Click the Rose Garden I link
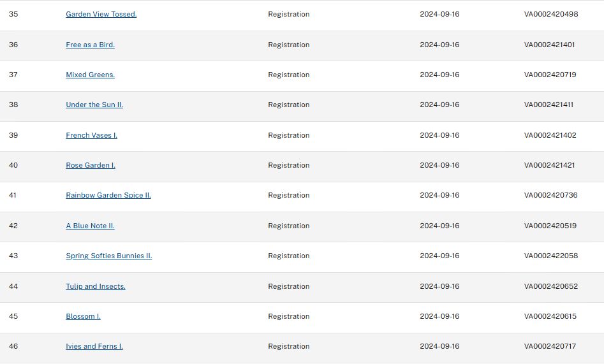Screen dimensions: 604x364 coord(91,165)
